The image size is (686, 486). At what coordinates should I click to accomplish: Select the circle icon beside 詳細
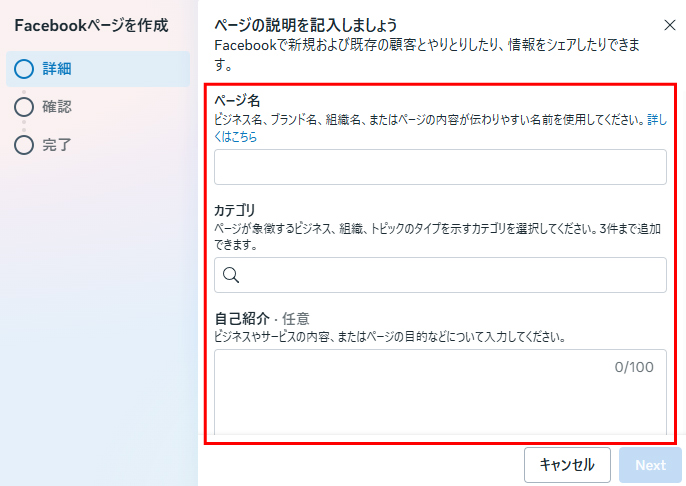click(x=24, y=69)
